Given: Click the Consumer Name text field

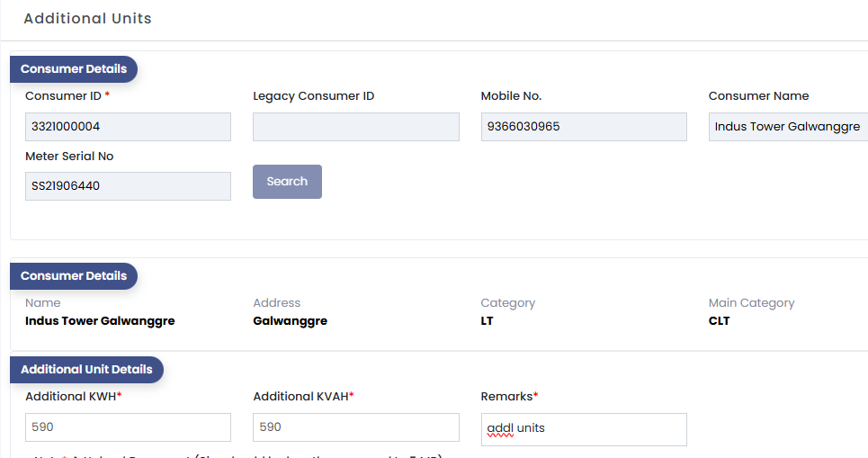Looking at the screenshot, I should click(x=787, y=127).
